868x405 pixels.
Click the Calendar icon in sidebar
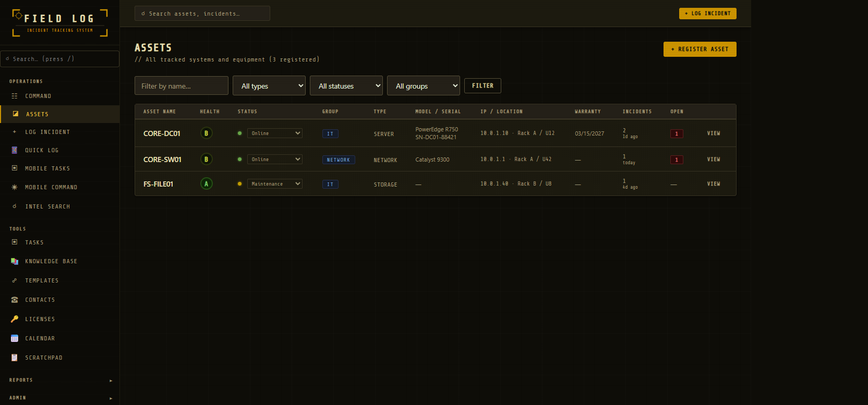(15, 338)
